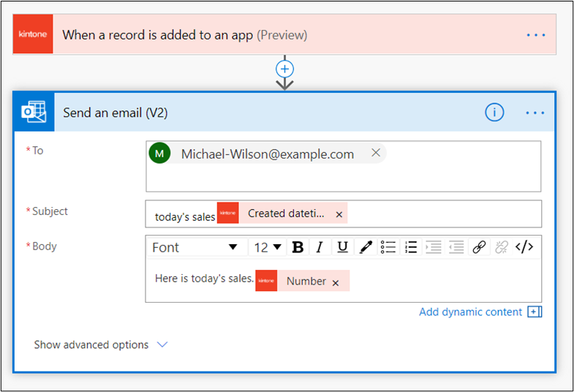The width and height of the screenshot is (574, 392).
Task: Expand Show advanced options
Action: tap(100, 344)
